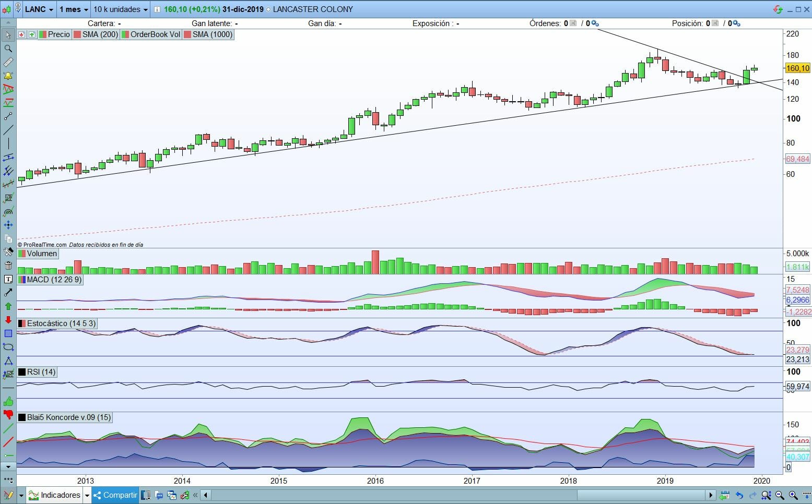Open the alert bell tool
This screenshot has height=504, width=812.
click(x=8, y=76)
